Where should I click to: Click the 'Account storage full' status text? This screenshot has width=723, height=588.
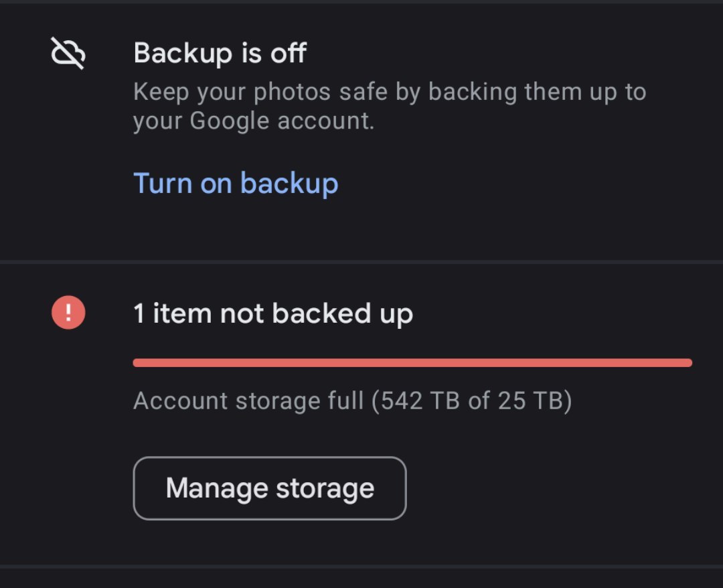point(352,400)
